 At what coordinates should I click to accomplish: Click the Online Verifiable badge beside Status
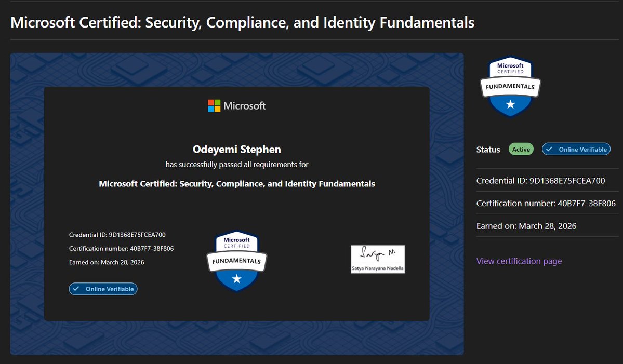(576, 149)
